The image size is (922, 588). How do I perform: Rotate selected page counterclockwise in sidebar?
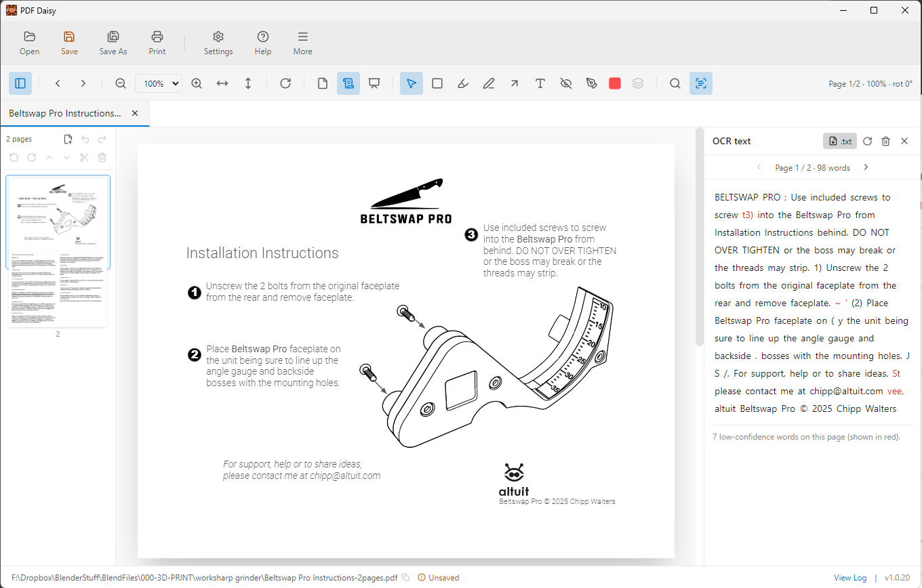tap(14, 158)
